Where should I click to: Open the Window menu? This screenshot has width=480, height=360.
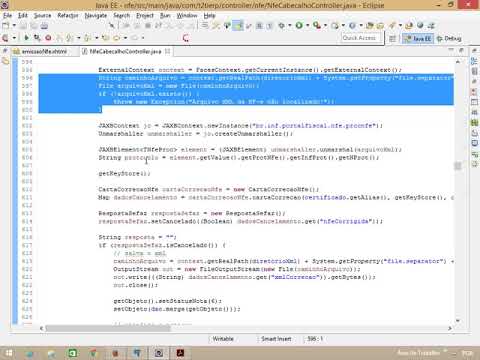(187, 15)
